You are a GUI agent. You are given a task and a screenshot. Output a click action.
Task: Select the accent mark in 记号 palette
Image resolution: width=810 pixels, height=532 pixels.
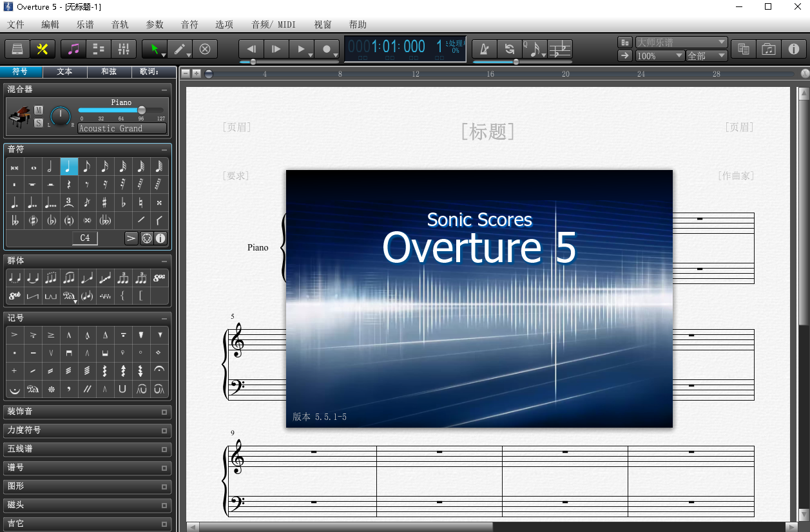[x=15, y=335]
